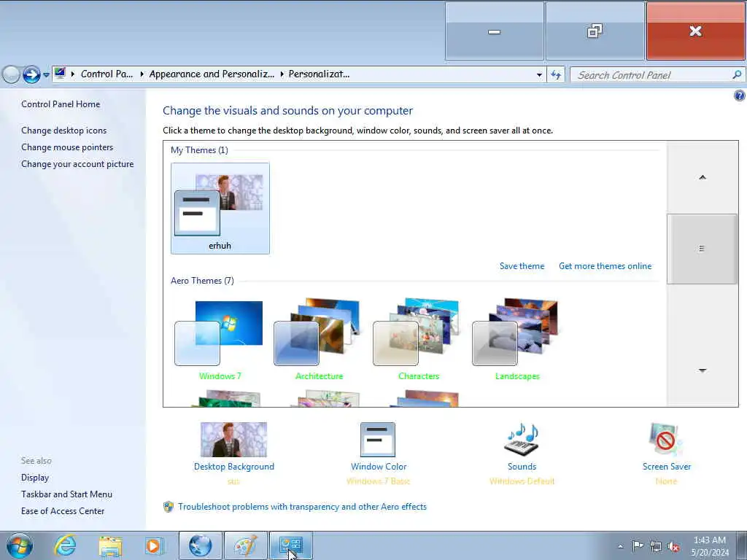
Task: Click the refresh button beside address bar
Action: [x=556, y=75]
